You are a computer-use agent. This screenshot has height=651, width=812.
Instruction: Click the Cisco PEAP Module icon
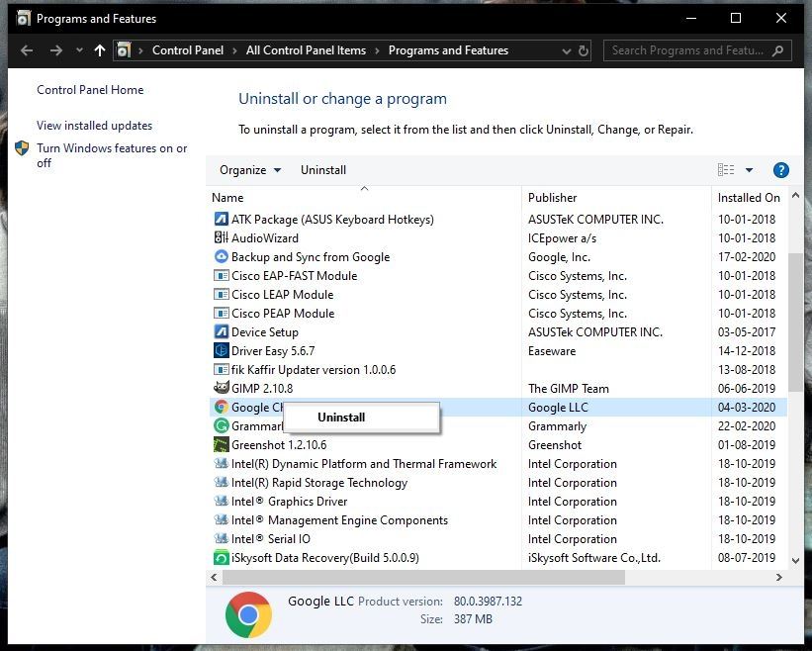[x=222, y=313]
